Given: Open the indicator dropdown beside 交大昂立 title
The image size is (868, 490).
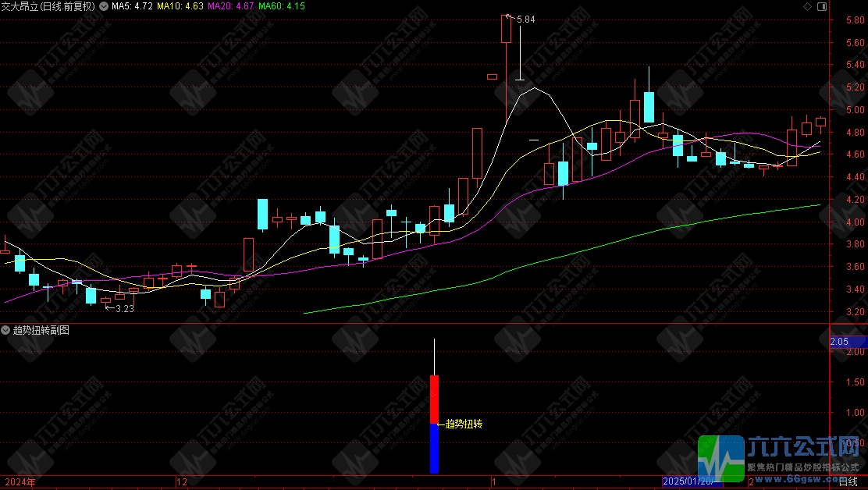Looking at the screenshot, I should coord(104,6).
